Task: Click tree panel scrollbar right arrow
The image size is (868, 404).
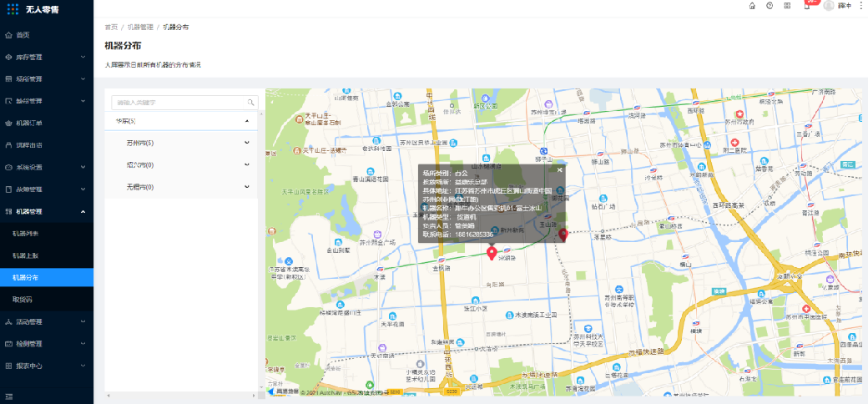Action: pos(254,396)
